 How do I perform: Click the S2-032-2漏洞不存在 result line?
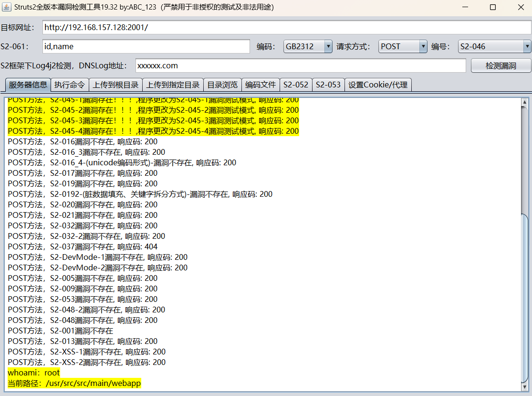pyautogui.click(x=86, y=236)
